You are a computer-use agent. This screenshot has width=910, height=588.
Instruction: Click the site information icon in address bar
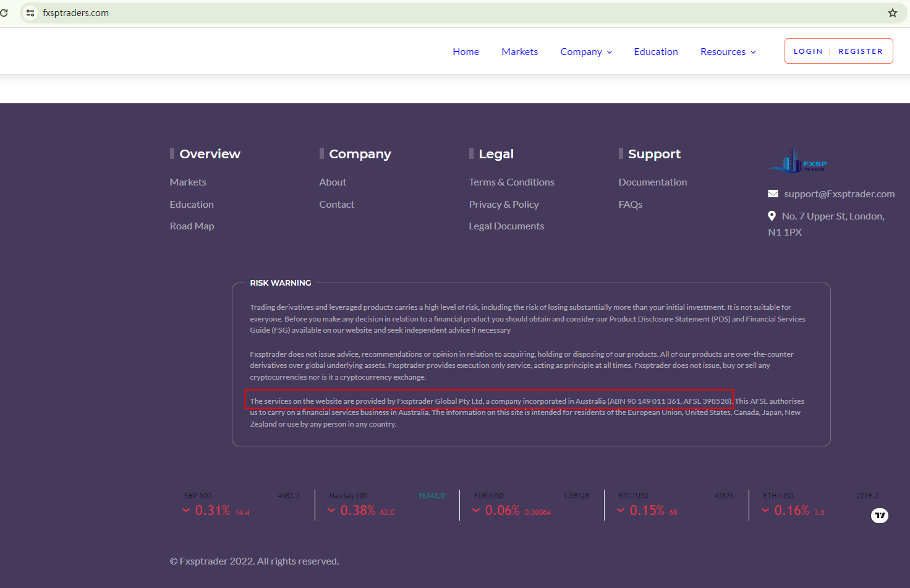click(30, 13)
